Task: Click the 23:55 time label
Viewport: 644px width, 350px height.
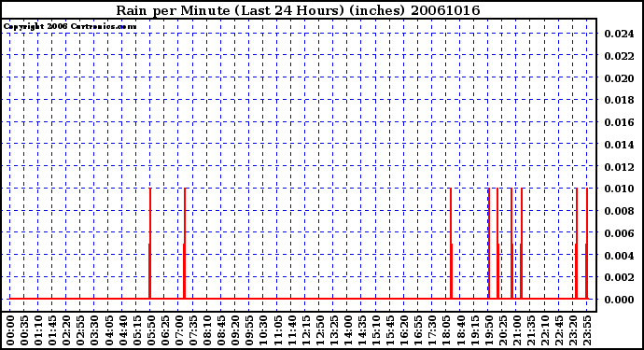Action: (586, 330)
